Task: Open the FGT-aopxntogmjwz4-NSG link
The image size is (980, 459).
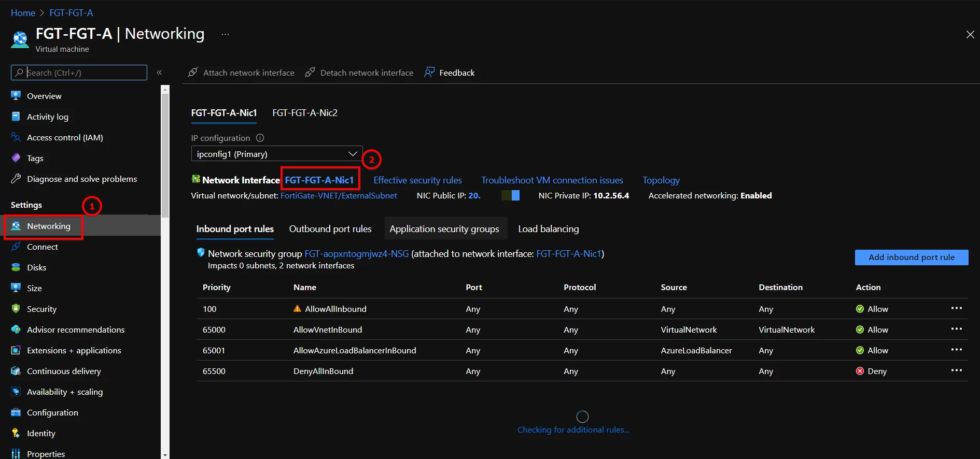Action: click(356, 254)
